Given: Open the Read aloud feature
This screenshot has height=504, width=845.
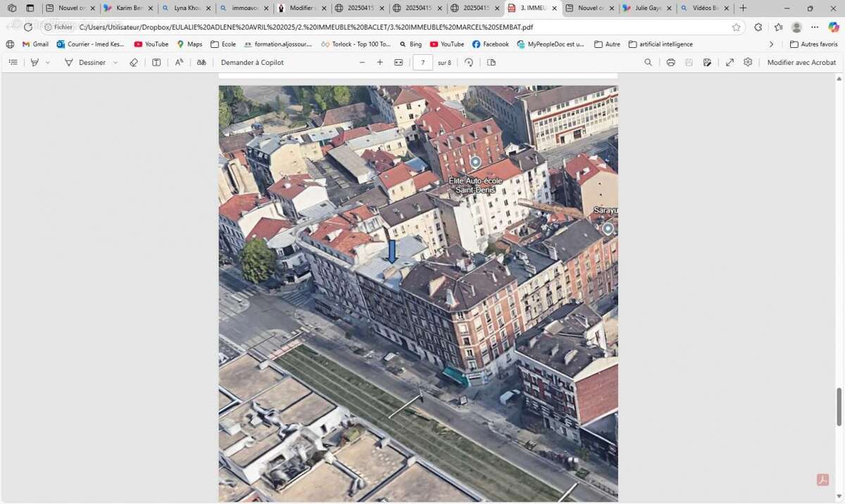Looking at the screenshot, I should (178, 62).
